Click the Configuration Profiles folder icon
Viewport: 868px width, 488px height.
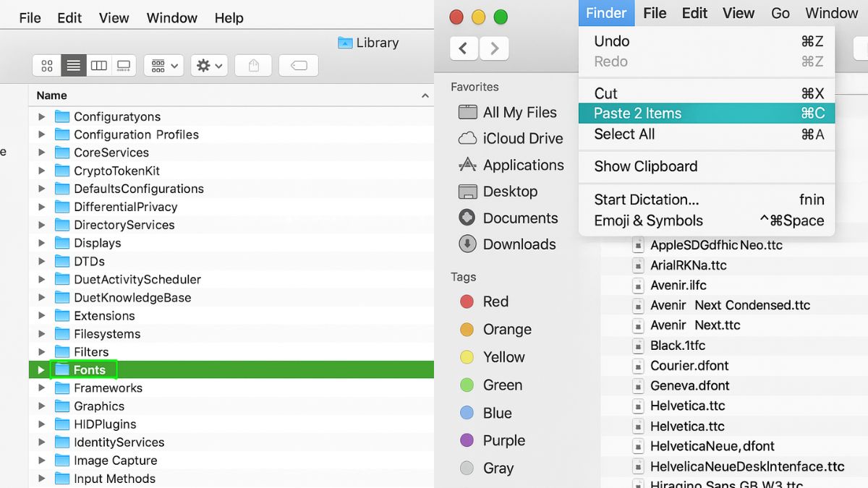(62, 134)
